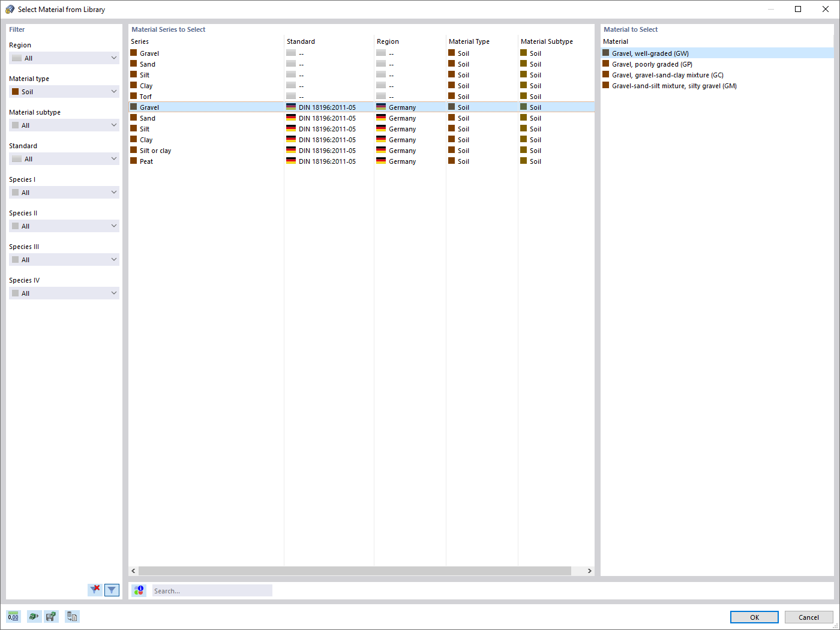The image size is (840, 630).
Task: Click the horizontal scrollbar thumb of series list
Action: pyautogui.click(x=355, y=571)
